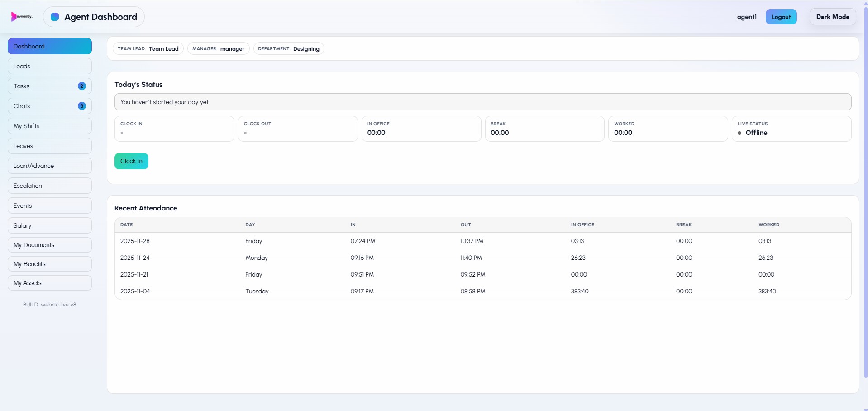Image resolution: width=868 pixels, height=411 pixels.
Task: Click the company logo in top left
Action: tap(21, 17)
